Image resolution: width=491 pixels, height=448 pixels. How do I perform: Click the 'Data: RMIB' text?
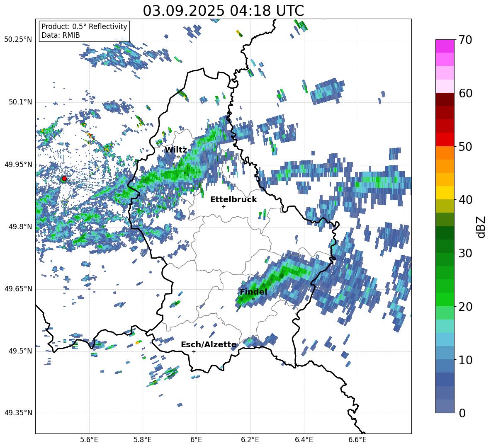click(61, 35)
